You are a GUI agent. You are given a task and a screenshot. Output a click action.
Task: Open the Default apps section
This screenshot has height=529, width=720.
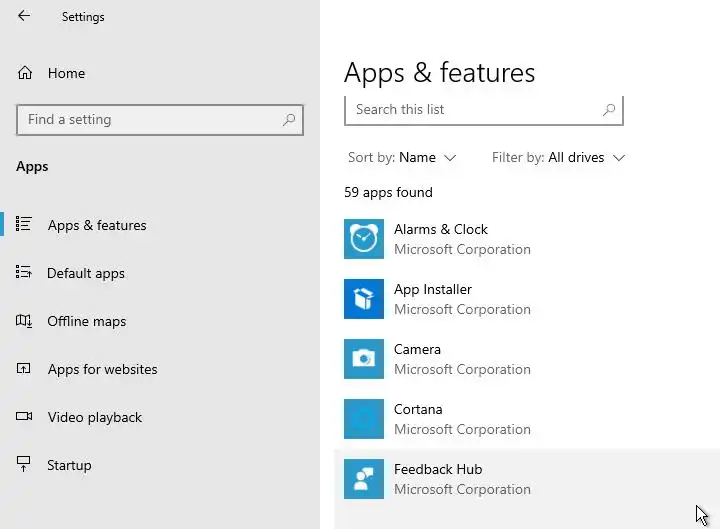tap(86, 273)
